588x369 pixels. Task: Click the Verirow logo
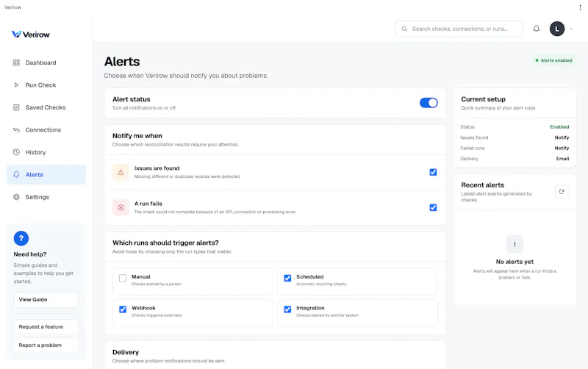pyautogui.click(x=31, y=35)
